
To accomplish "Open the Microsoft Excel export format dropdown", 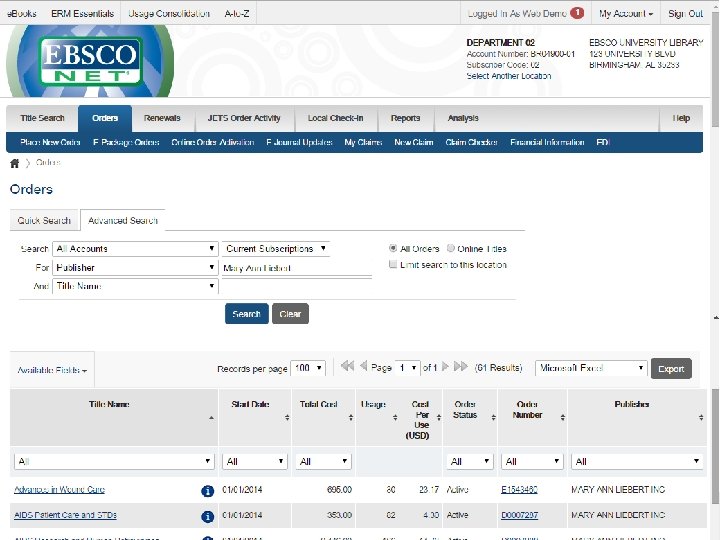I will 591,368.
